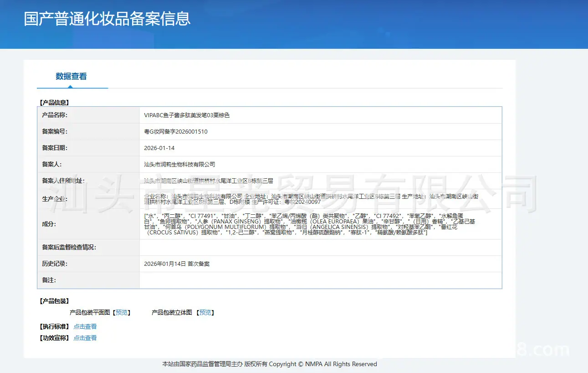
Task: Click the 备案人住所地址 label cell
Action: coord(88,181)
